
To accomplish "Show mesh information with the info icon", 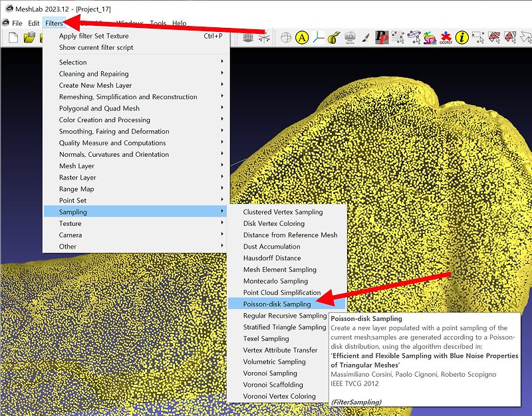I will tap(462, 37).
